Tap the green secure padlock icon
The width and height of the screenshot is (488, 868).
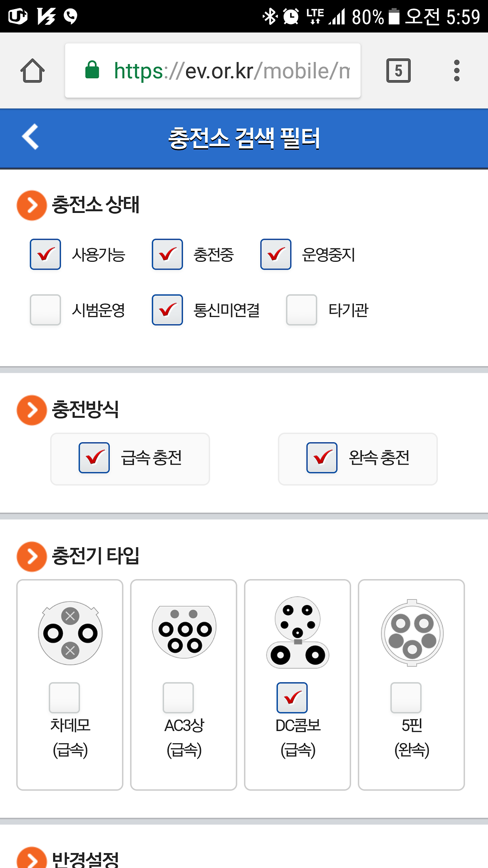[92, 70]
